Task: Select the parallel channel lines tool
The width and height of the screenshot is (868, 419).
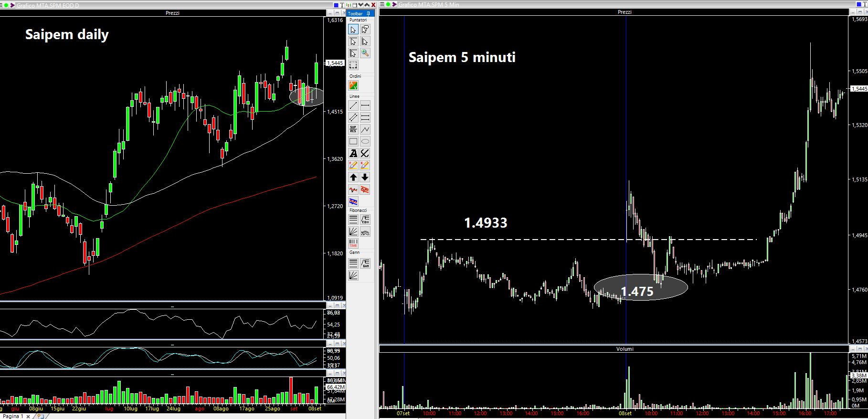Action: (x=353, y=117)
